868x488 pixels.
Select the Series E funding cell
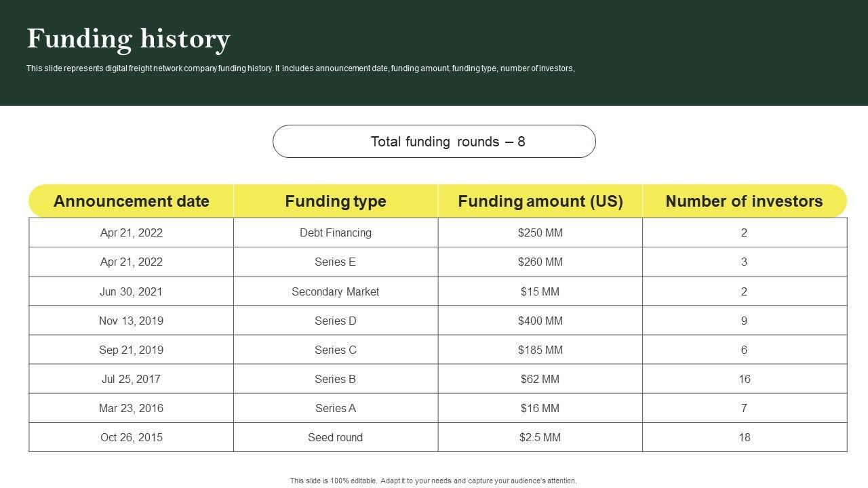336,262
